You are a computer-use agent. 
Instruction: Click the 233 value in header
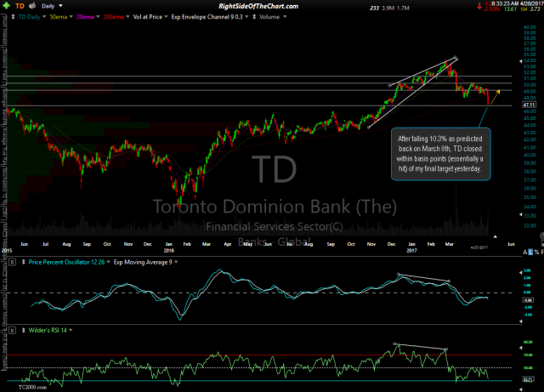374,8
